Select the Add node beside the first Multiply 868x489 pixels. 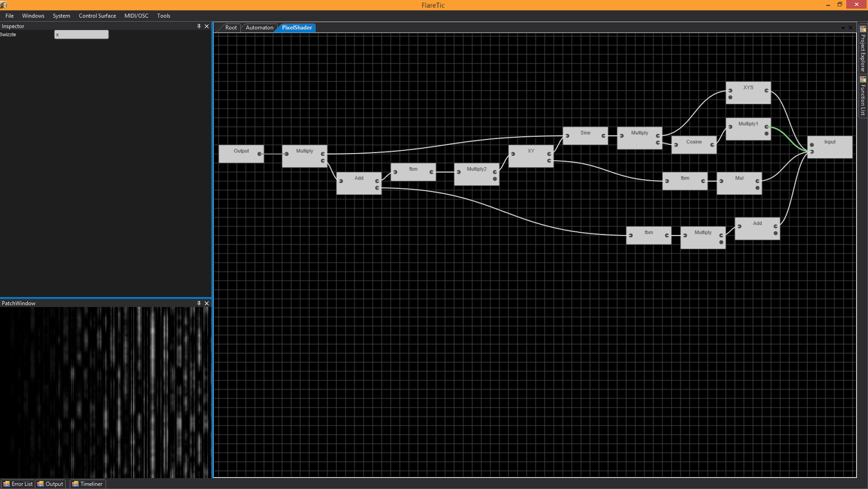point(359,183)
